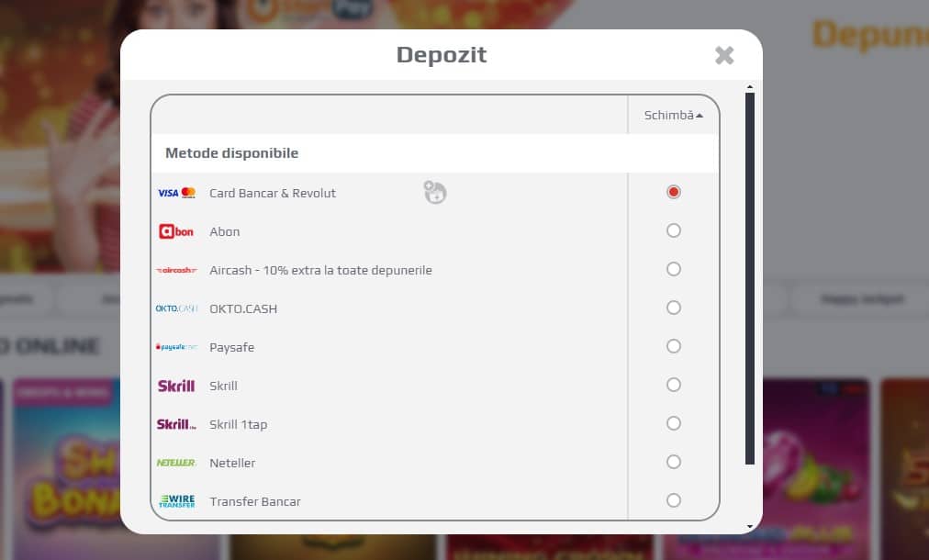The image size is (929, 560).
Task: Click the Paysafe method label
Action: [x=231, y=347]
